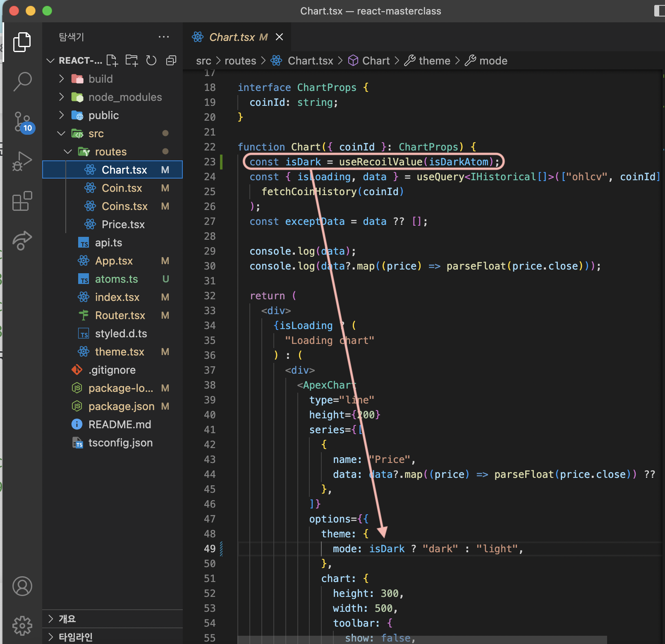Click New File icon in explorer header
The width and height of the screenshot is (665, 644).
[112, 61]
